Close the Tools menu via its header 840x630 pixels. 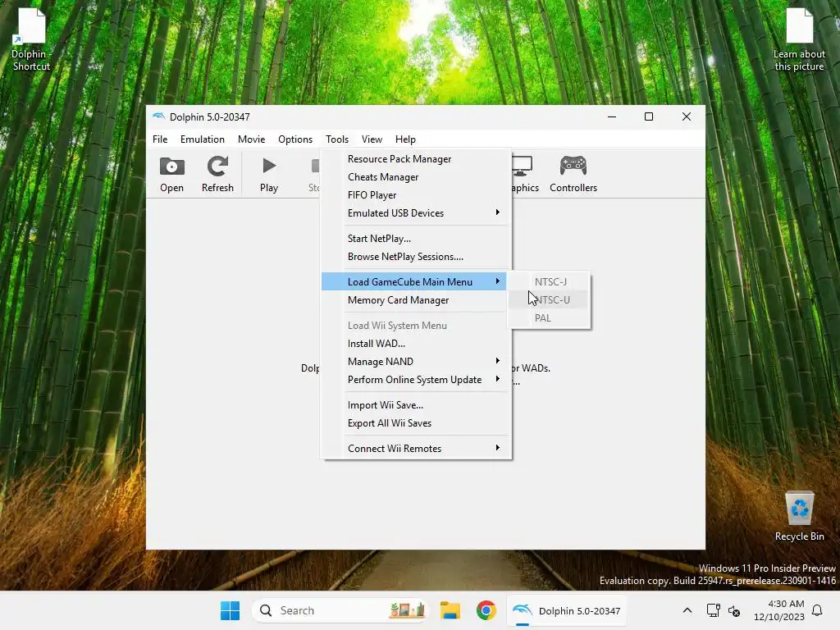[x=337, y=139]
